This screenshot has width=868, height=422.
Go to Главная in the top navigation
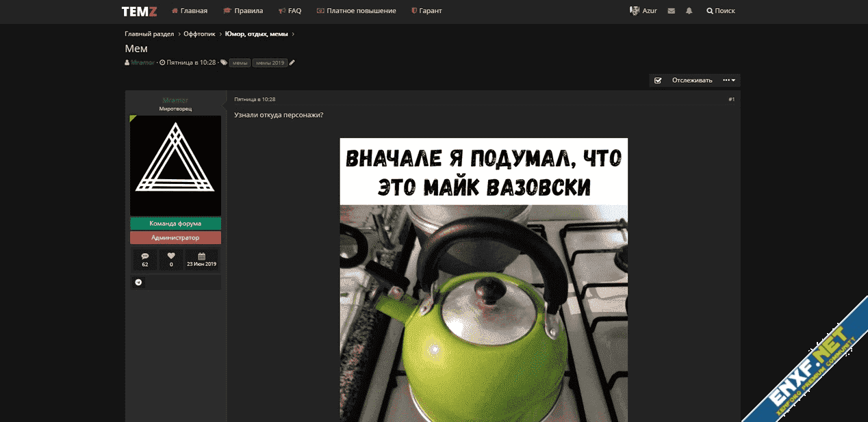tap(189, 11)
